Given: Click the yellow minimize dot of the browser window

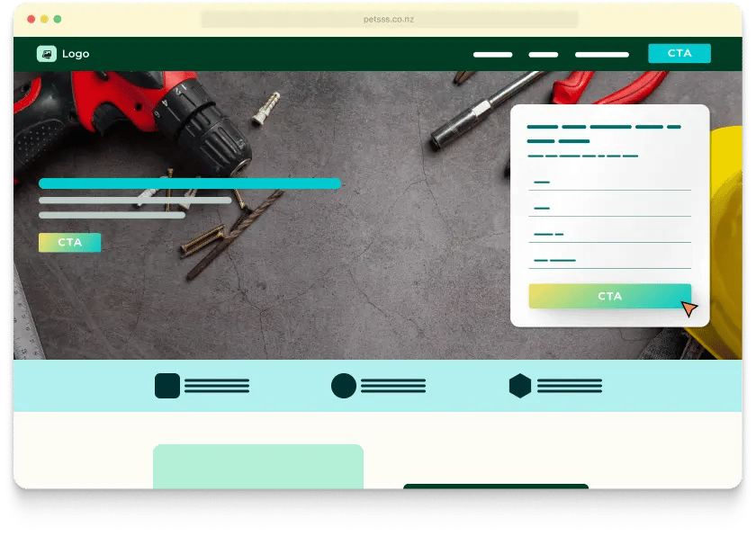Looking at the screenshot, I should 44,19.
